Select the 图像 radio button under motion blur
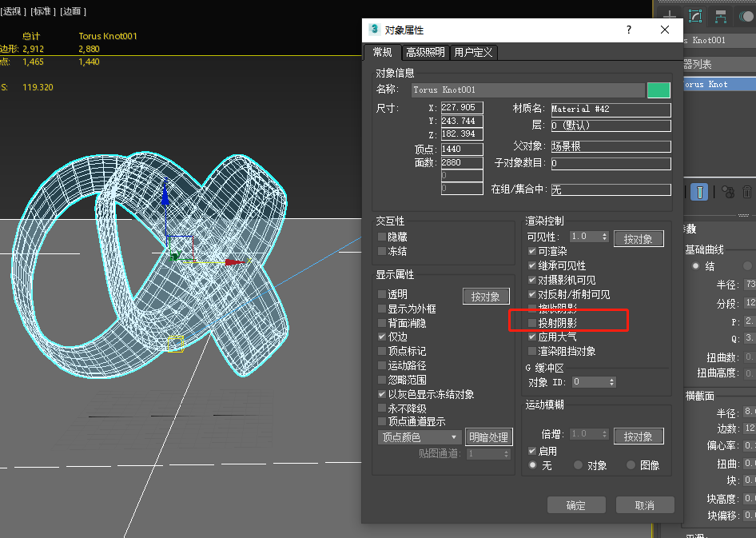 pos(630,464)
